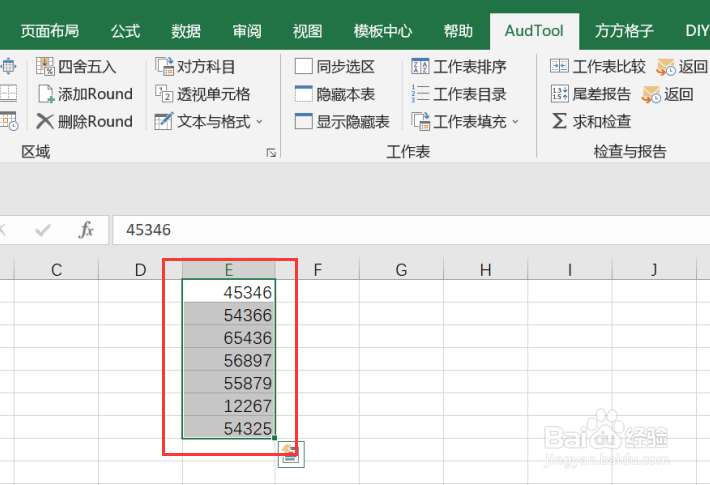Select column I header

(570, 269)
